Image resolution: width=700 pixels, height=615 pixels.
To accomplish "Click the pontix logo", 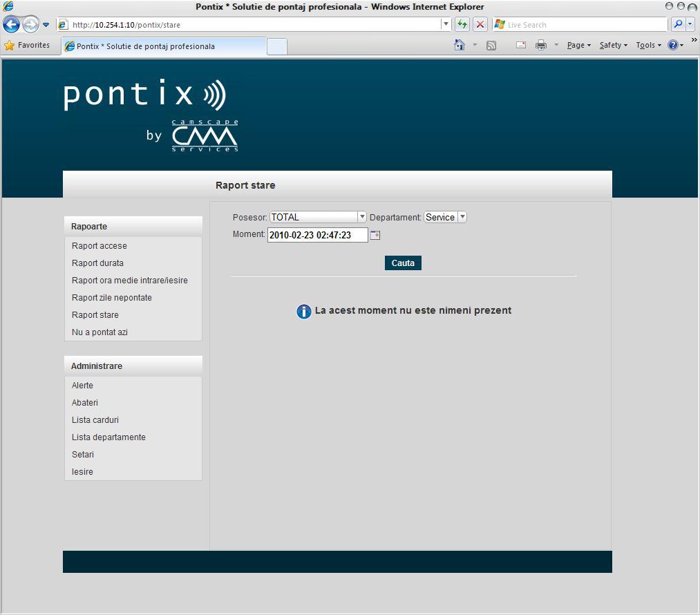I will coord(145,95).
